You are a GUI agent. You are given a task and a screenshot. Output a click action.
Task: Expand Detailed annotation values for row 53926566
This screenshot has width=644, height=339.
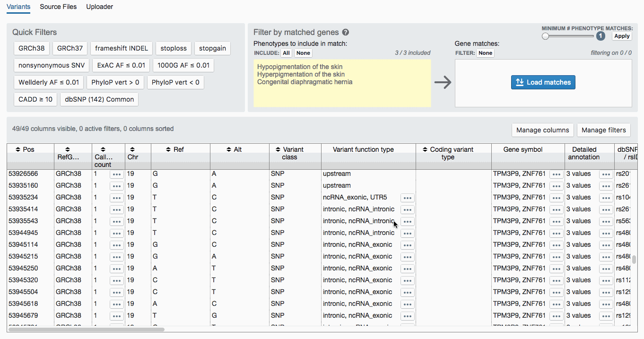pyautogui.click(x=606, y=174)
